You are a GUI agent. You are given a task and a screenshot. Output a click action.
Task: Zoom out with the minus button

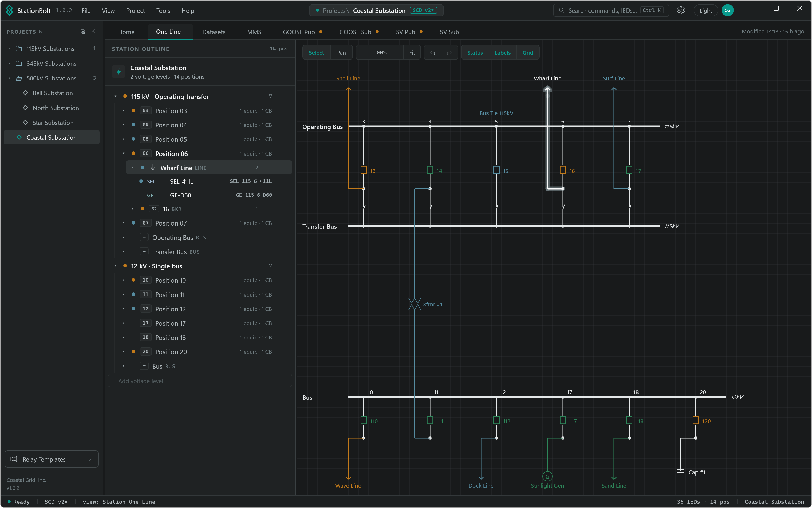click(364, 53)
